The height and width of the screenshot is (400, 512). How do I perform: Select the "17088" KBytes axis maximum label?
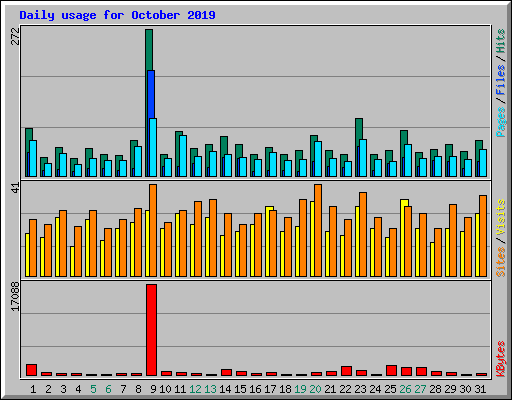click(x=15, y=296)
